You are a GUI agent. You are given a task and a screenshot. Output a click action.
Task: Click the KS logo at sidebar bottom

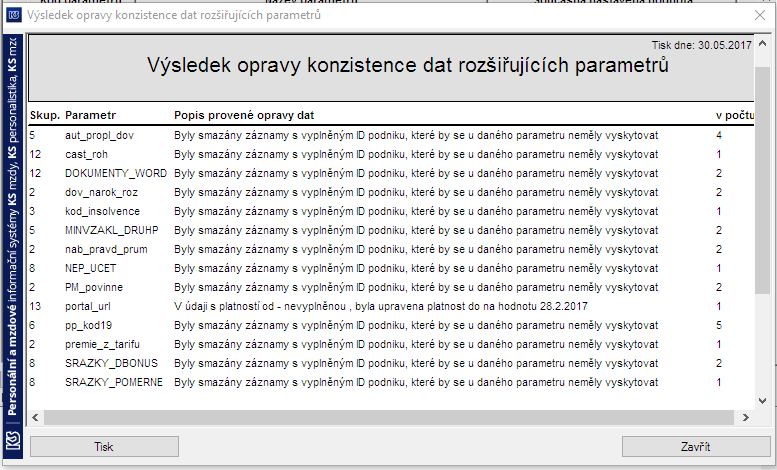point(13,441)
